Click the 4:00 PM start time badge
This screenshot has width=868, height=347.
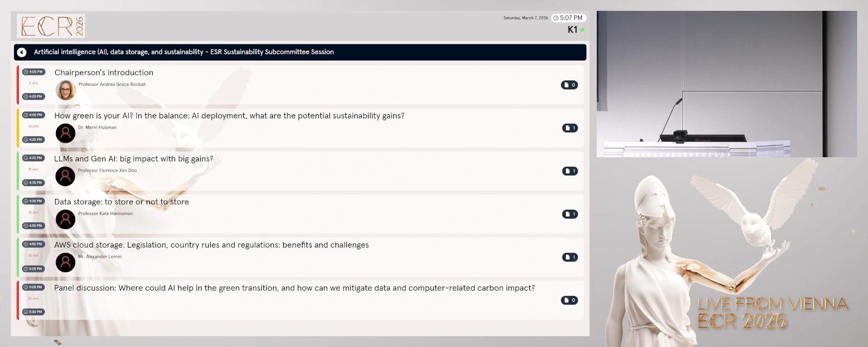pyautogui.click(x=33, y=72)
